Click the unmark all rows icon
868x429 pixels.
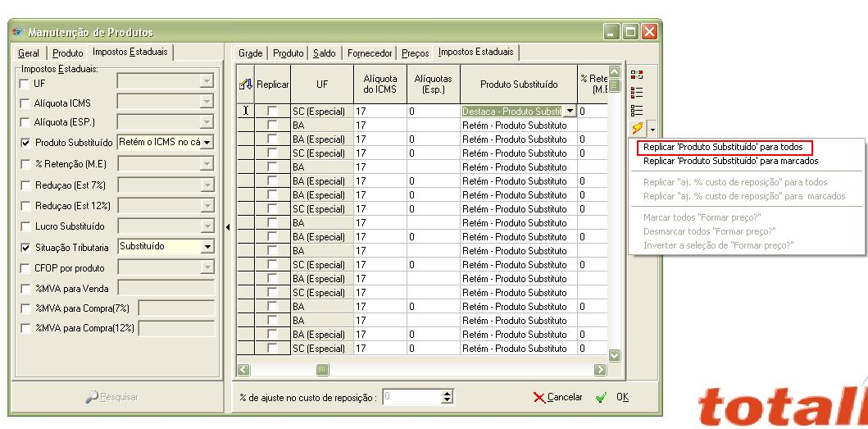pos(637,110)
